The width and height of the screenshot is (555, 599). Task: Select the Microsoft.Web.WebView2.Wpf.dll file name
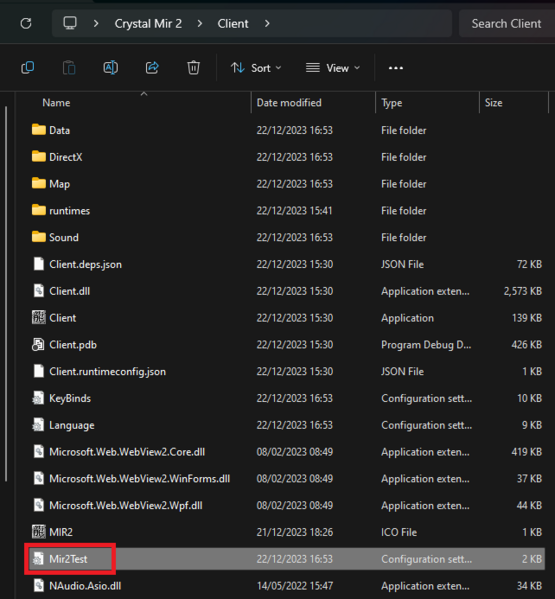coord(126,505)
